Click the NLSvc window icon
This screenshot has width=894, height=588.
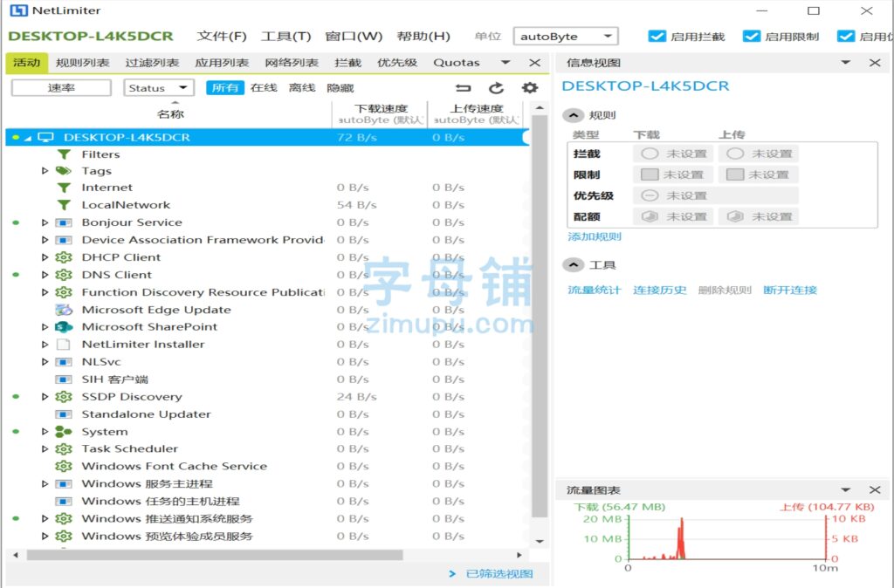63,362
